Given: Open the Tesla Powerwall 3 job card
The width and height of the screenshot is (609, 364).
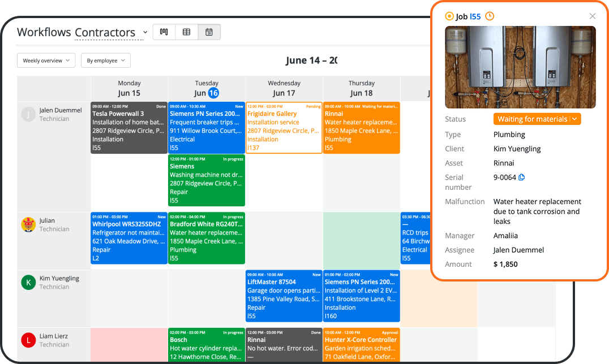Looking at the screenshot, I should [x=129, y=128].
